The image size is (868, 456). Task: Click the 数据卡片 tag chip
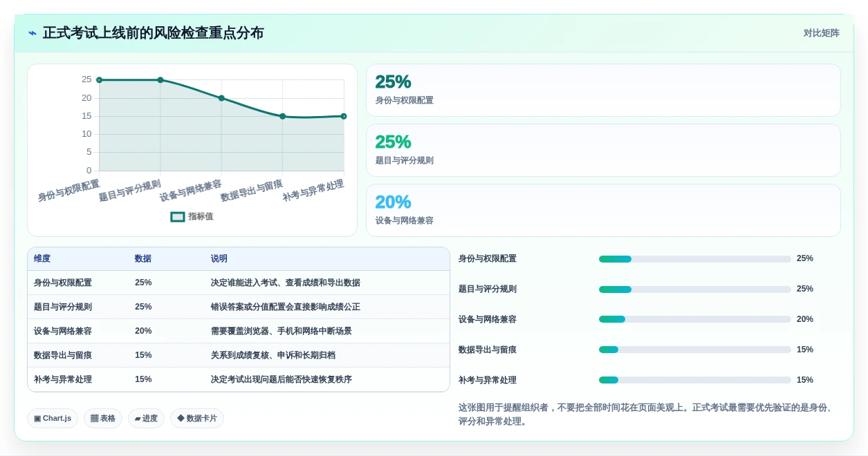pyautogui.click(x=197, y=418)
